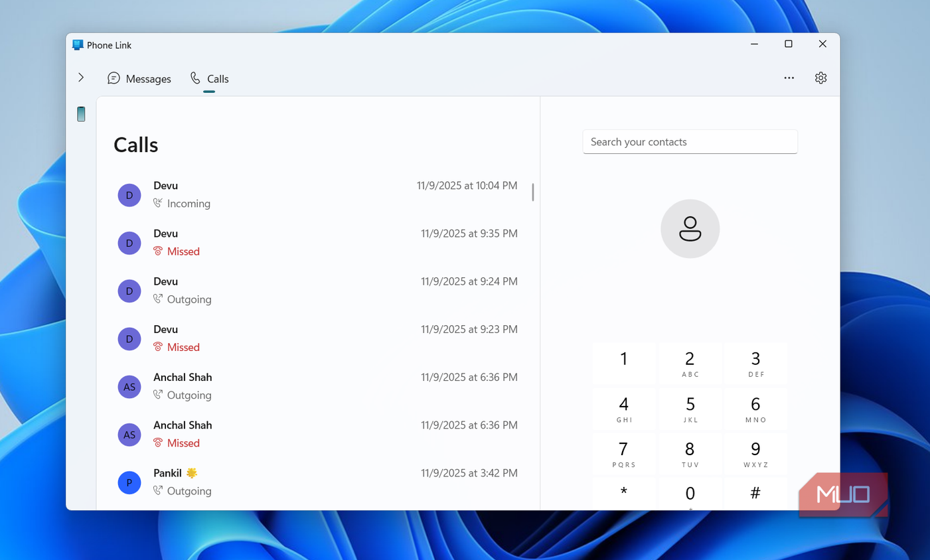The image size is (930, 560).
Task: Click the P avatar for Pankil
Action: coord(129,482)
